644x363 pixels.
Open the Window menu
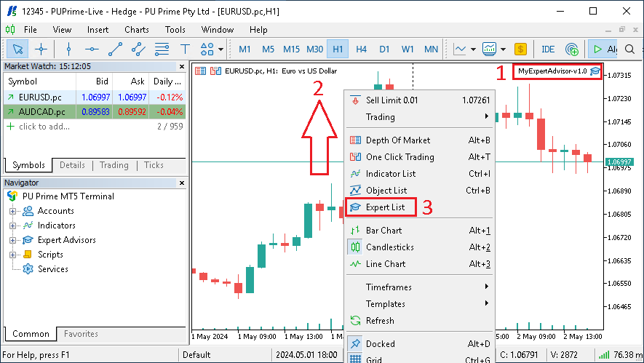click(x=218, y=30)
